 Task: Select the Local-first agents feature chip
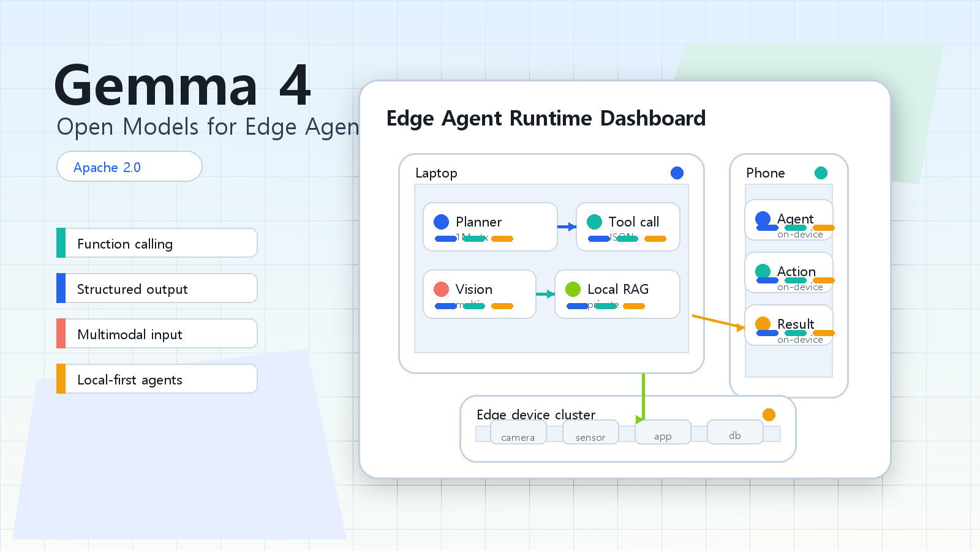click(157, 379)
